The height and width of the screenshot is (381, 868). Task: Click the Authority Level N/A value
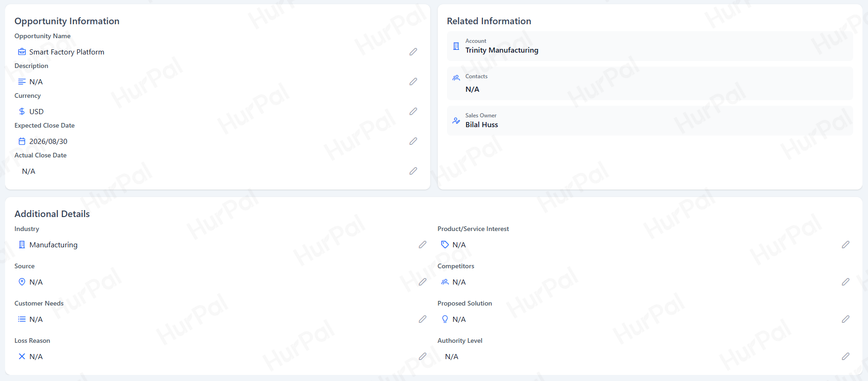click(x=452, y=356)
